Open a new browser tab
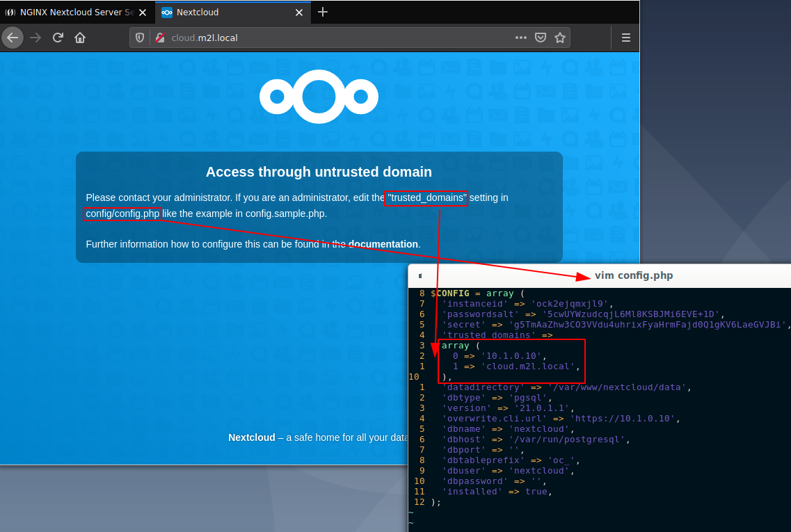Image resolution: width=791 pixels, height=532 pixels. click(323, 12)
